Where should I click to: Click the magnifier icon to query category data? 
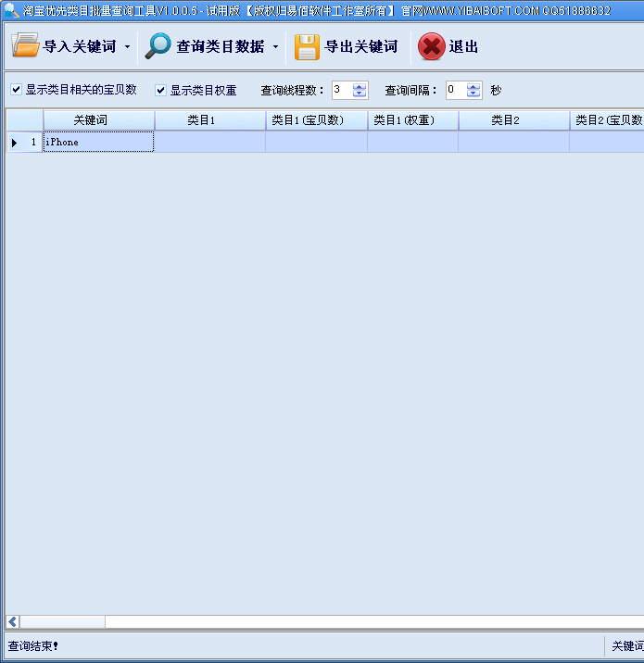tap(158, 45)
